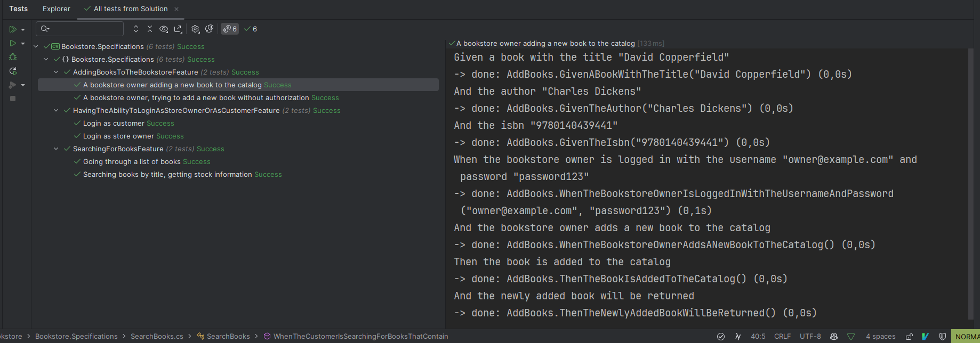Close the All tests from Solution tab
The width and height of the screenshot is (980, 343).
point(176,9)
